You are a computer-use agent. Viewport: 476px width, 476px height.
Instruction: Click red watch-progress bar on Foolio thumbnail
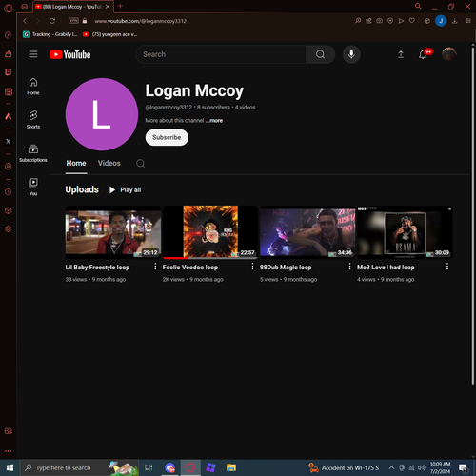pos(175,258)
